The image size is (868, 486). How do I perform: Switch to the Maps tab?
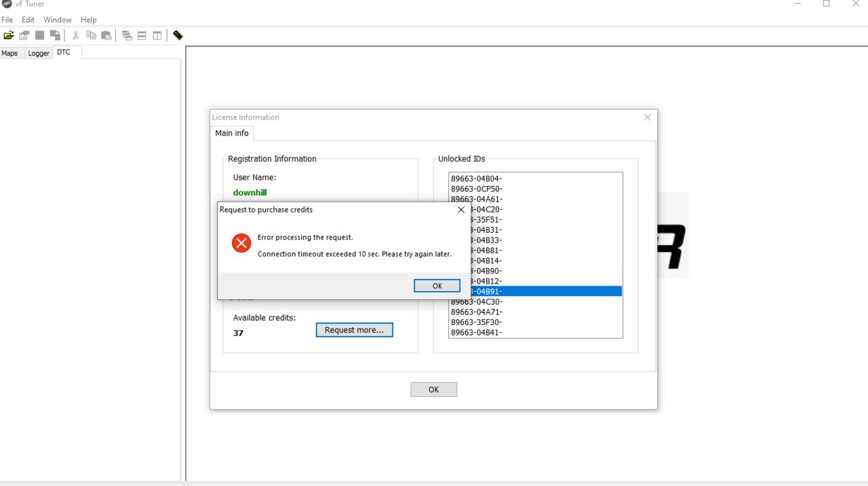10,53
